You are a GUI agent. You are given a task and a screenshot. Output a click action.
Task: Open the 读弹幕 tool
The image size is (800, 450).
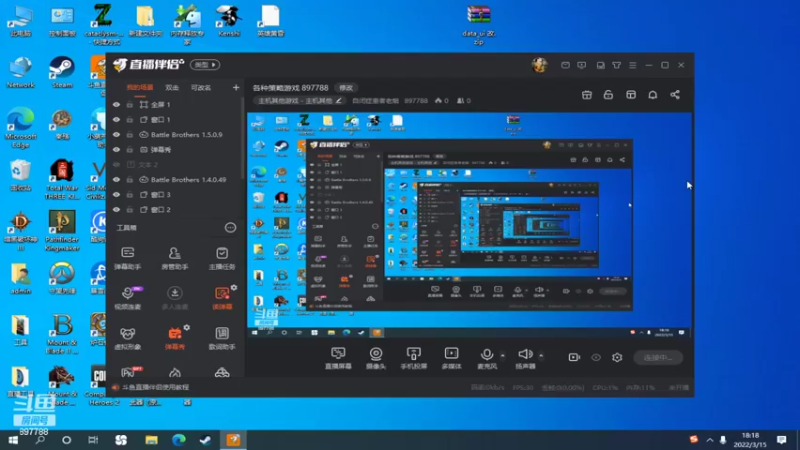coord(222,297)
